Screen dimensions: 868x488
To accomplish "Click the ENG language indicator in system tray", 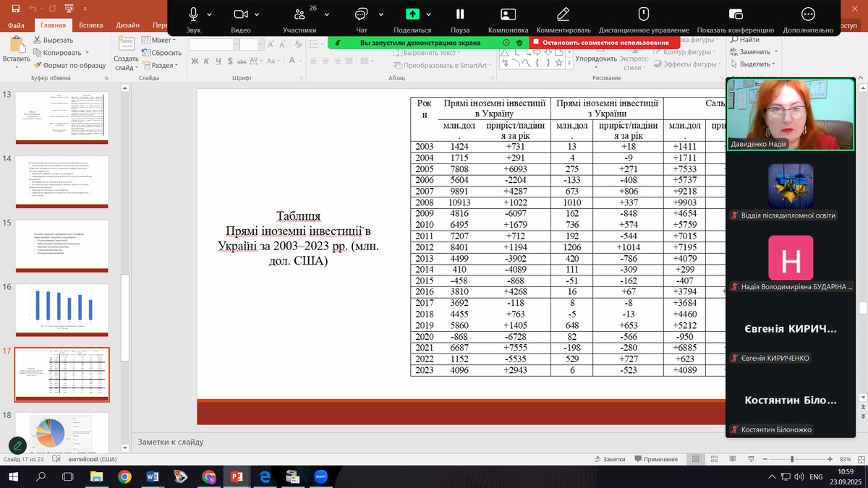I will (816, 477).
